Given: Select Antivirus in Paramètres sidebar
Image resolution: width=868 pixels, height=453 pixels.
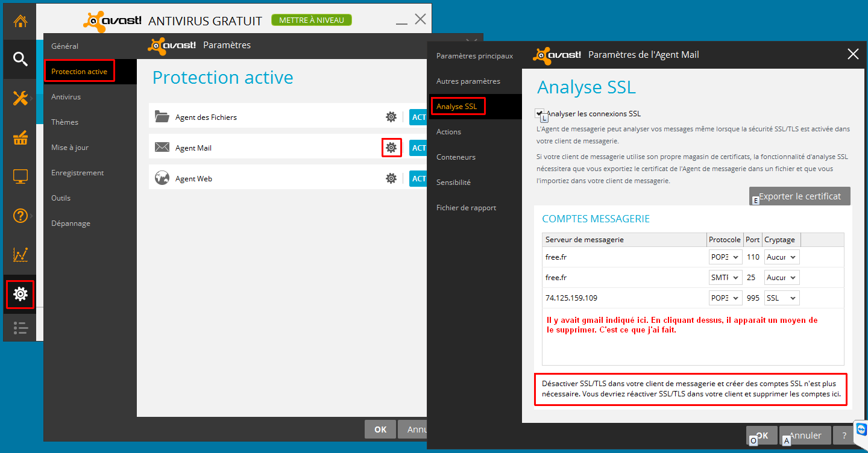Looking at the screenshot, I should [x=66, y=96].
